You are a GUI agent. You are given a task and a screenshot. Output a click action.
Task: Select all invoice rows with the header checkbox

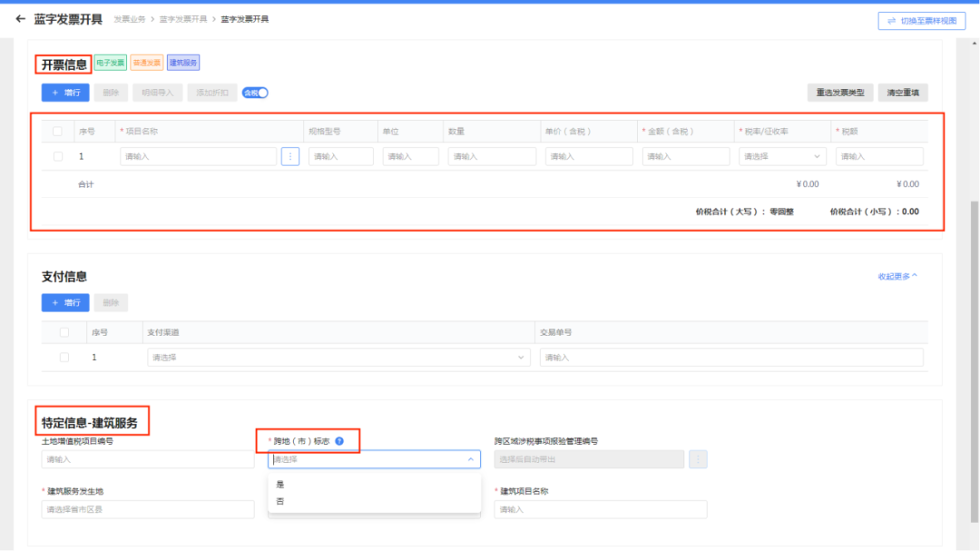57,132
